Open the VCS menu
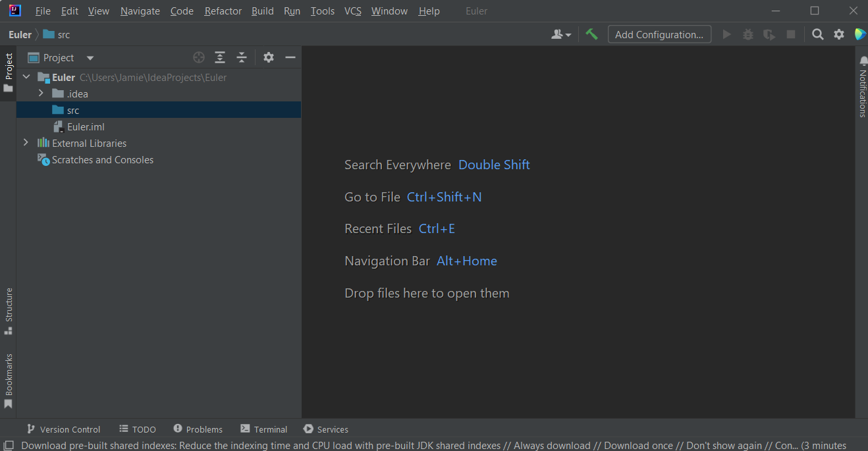The image size is (868, 451). tap(353, 11)
